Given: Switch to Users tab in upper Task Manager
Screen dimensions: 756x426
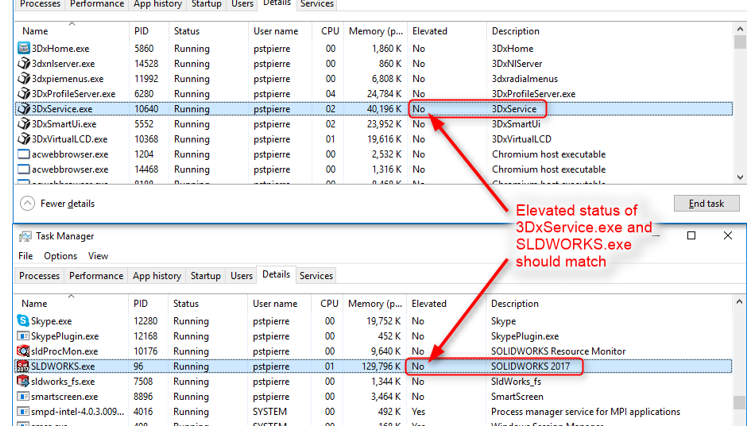Looking at the screenshot, I should coord(242,4).
